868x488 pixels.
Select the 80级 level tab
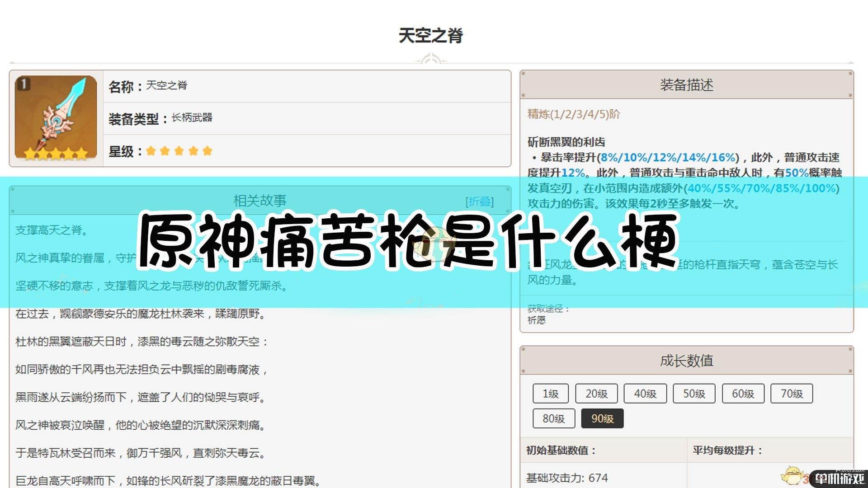pyautogui.click(x=553, y=418)
